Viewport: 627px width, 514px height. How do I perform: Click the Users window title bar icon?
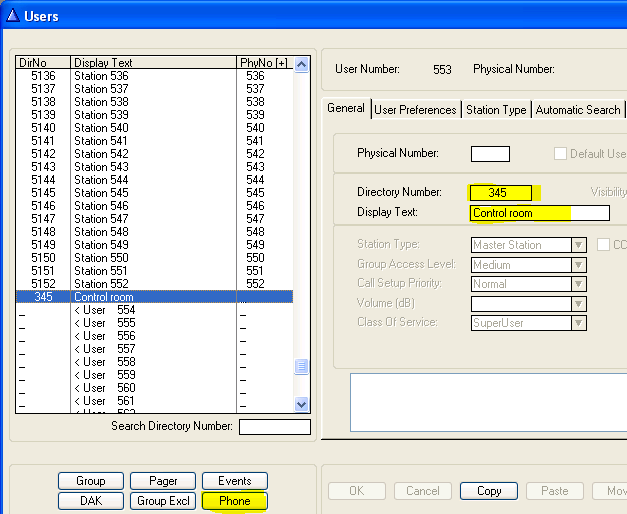[12, 15]
